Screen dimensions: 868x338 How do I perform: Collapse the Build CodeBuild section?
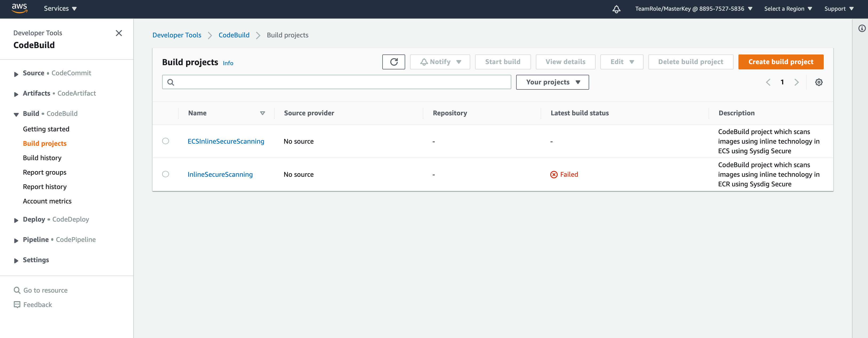pos(16,114)
